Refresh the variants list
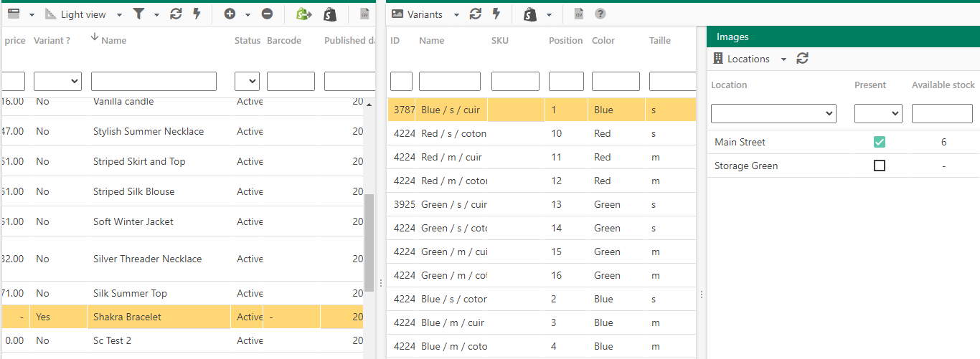The height and width of the screenshot is (359, 980). click(x=475, y=14)
